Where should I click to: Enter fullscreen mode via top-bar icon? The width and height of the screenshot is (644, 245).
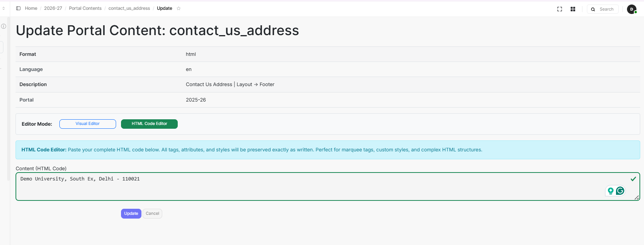click(560, 9)
